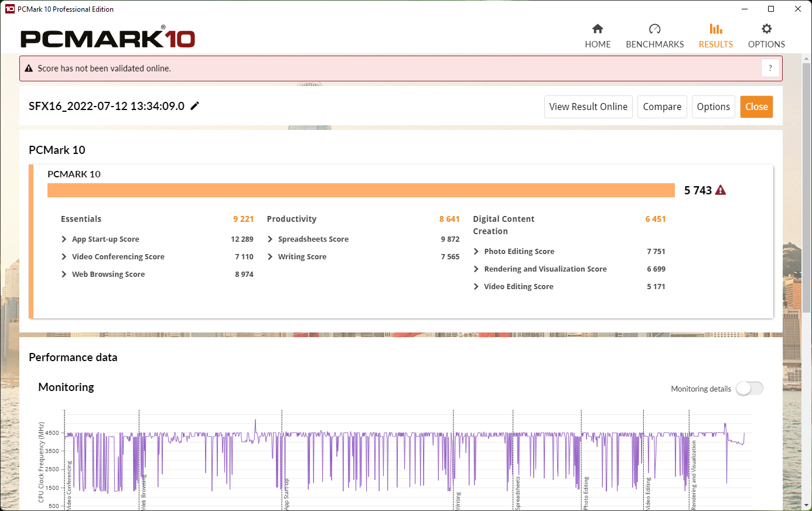
Task: Click the Monitoring heading above the chart
Action: [x=66, y=387]
